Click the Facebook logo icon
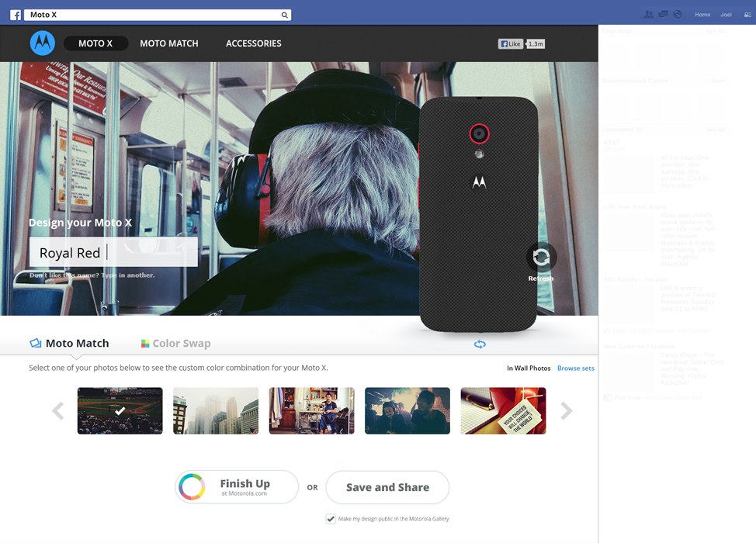756x543 pixels. tap(16, 15)
